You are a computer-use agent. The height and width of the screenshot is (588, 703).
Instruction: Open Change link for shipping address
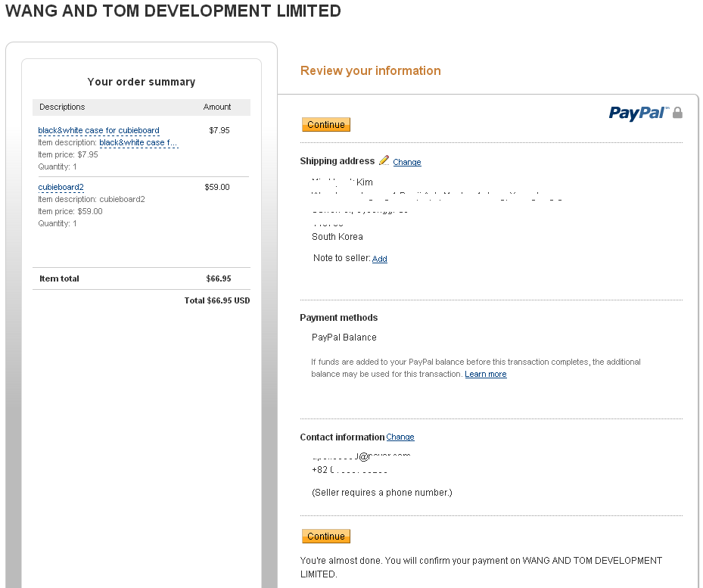coord(407,161)
